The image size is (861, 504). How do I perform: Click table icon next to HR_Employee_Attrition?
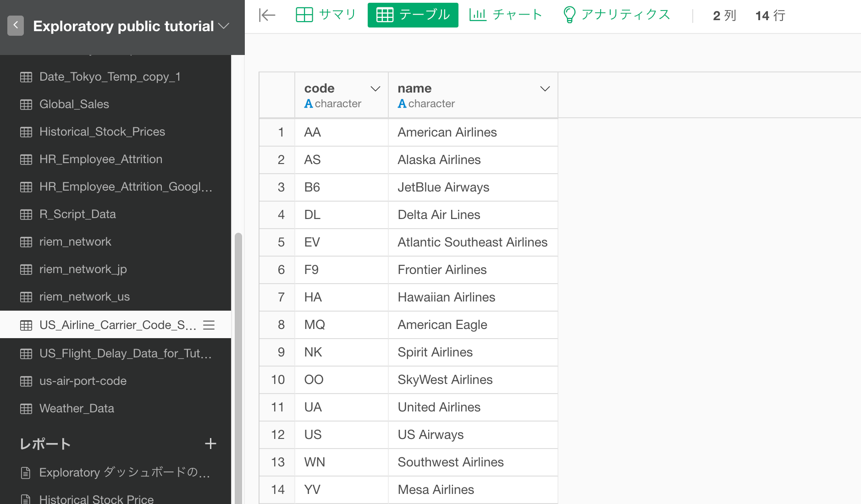26,159
